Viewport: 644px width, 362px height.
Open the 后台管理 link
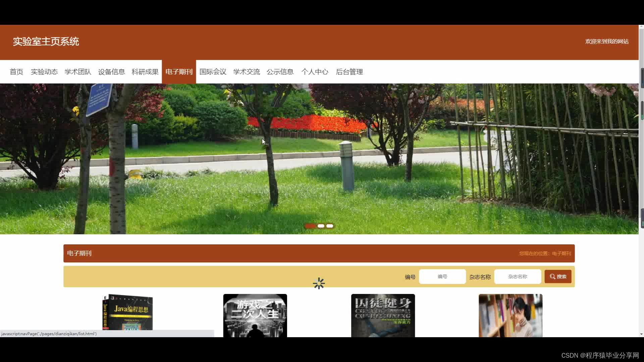349,72
